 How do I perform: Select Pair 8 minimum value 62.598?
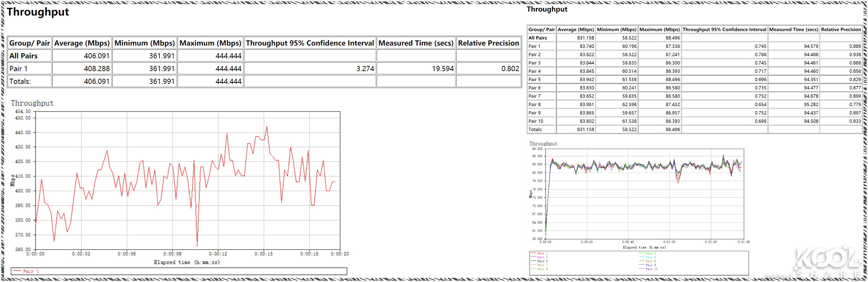(x=629, y=105)
